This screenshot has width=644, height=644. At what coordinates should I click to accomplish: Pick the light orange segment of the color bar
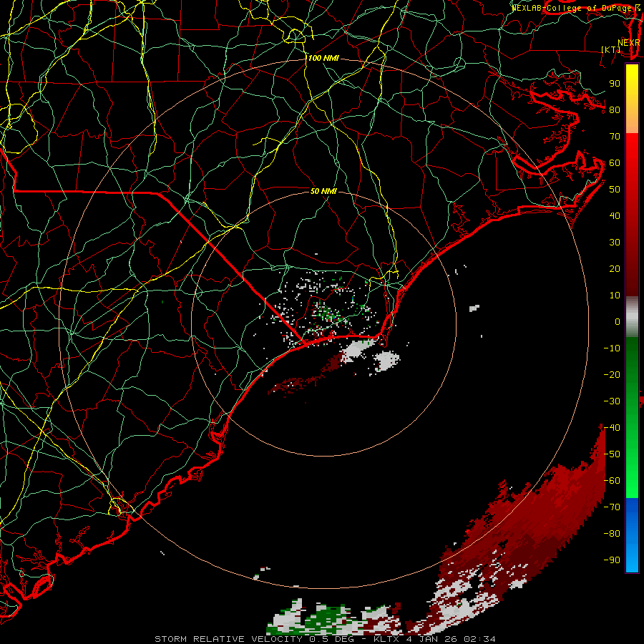pyautogui.click(x=632, y=123)
